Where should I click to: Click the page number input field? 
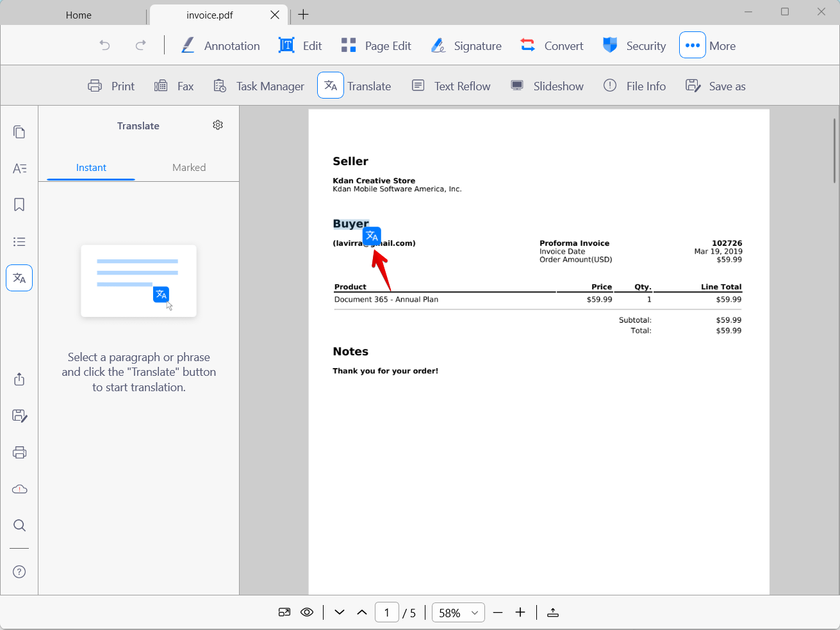click(387, 613)
